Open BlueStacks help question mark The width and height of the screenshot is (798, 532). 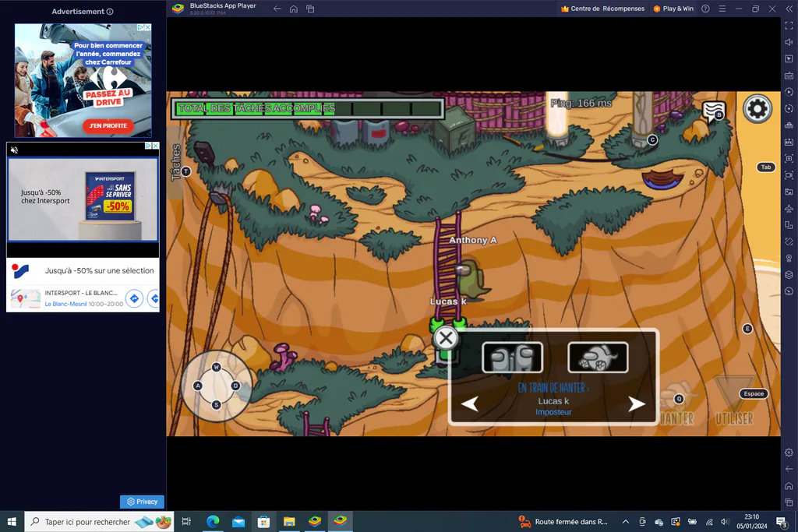point(705,9)
